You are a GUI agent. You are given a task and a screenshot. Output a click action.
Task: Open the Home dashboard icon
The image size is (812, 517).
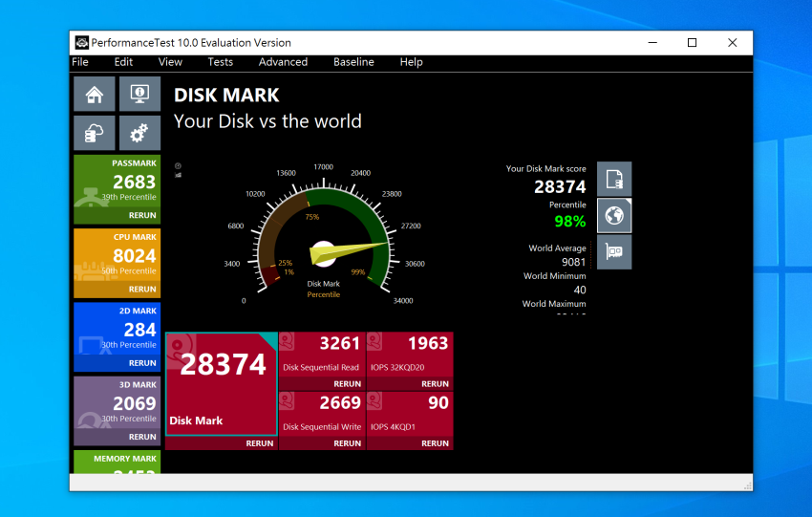pyautogui.click(x=95, y=95)
